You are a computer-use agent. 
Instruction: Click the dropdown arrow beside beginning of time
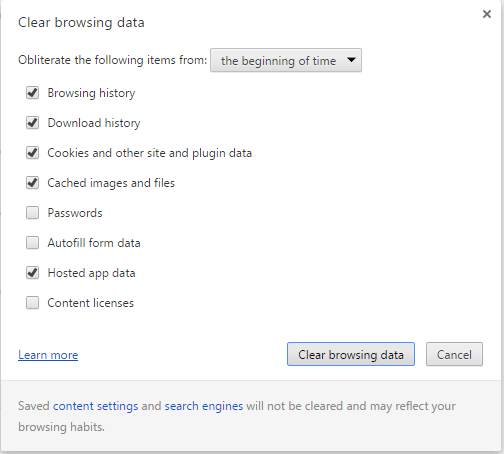(351, 60)
